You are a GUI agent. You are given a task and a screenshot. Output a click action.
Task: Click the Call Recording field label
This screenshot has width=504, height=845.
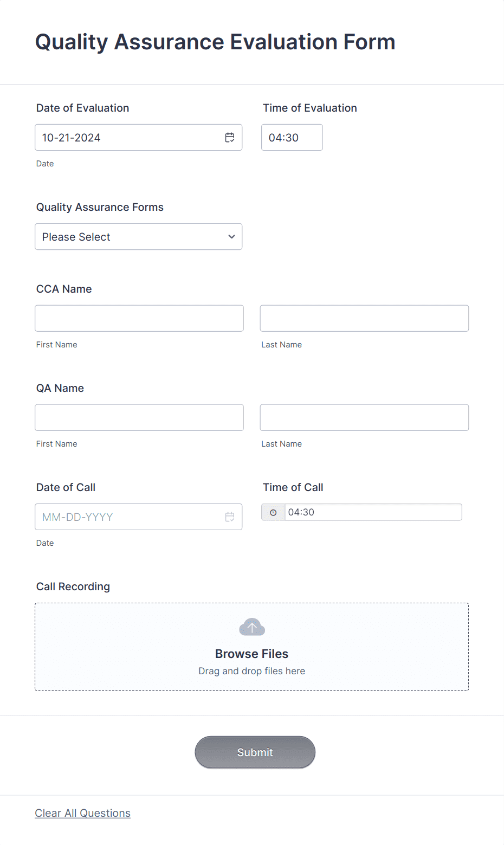pyautogui.click(x=73, y=586)
